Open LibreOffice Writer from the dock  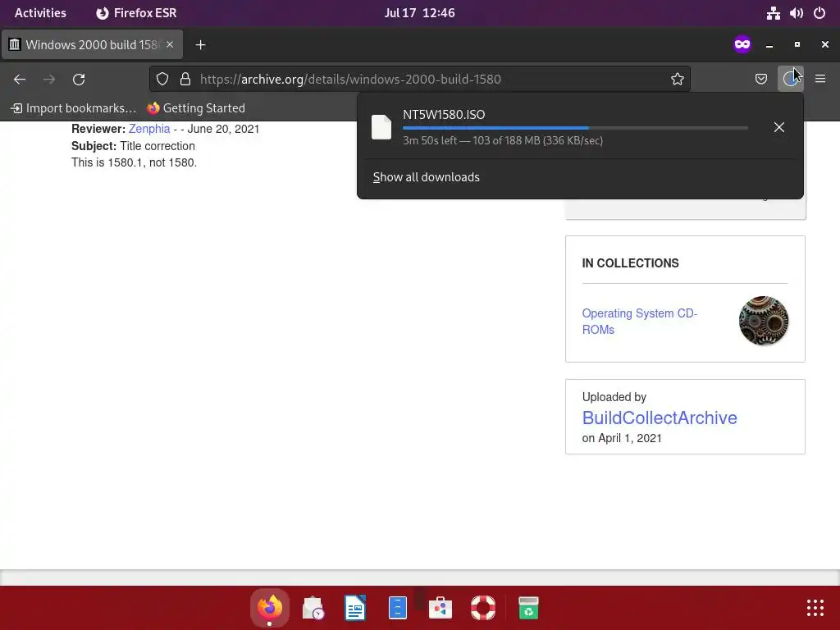354,608
